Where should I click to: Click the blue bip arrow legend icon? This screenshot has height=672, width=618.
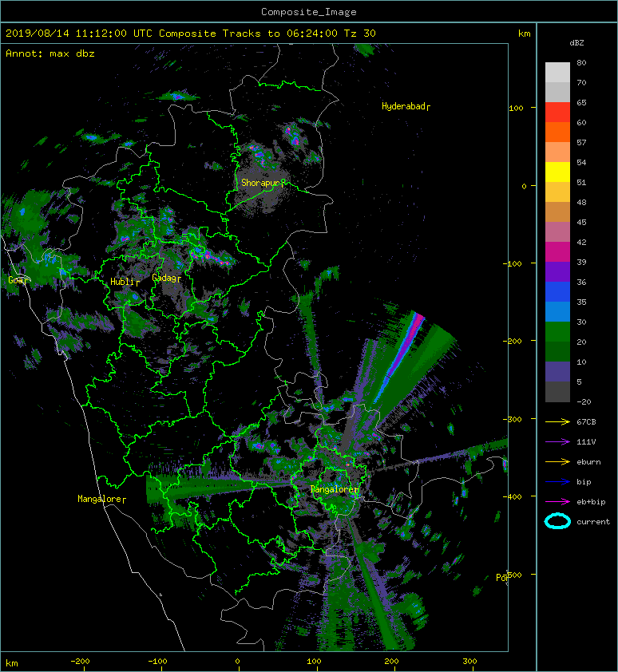coord(557,482)
